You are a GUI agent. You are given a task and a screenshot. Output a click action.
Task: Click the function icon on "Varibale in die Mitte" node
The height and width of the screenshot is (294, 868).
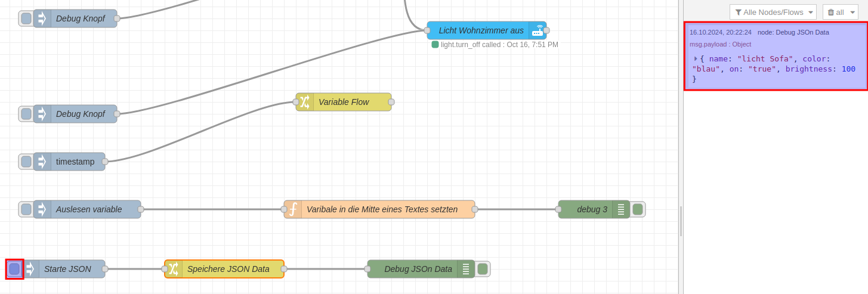click(293, 209)
